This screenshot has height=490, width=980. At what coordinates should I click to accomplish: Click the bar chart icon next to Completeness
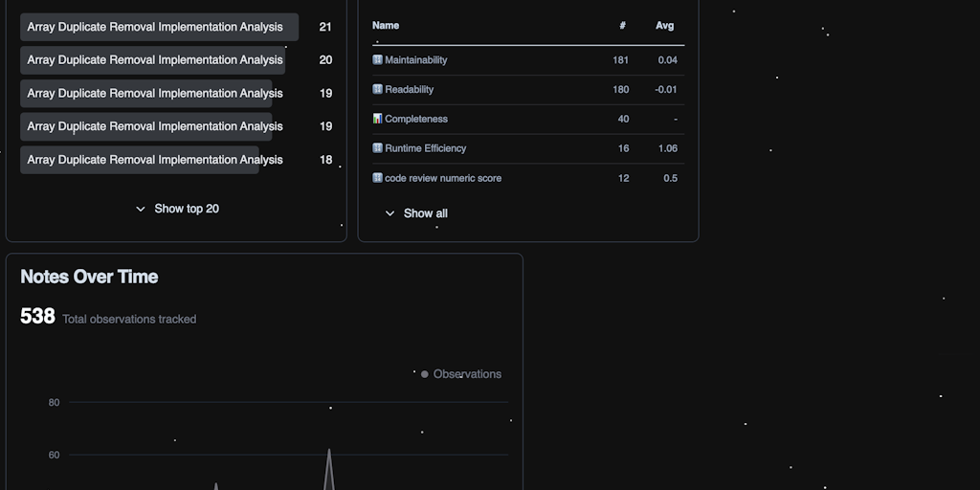[377, 119]
